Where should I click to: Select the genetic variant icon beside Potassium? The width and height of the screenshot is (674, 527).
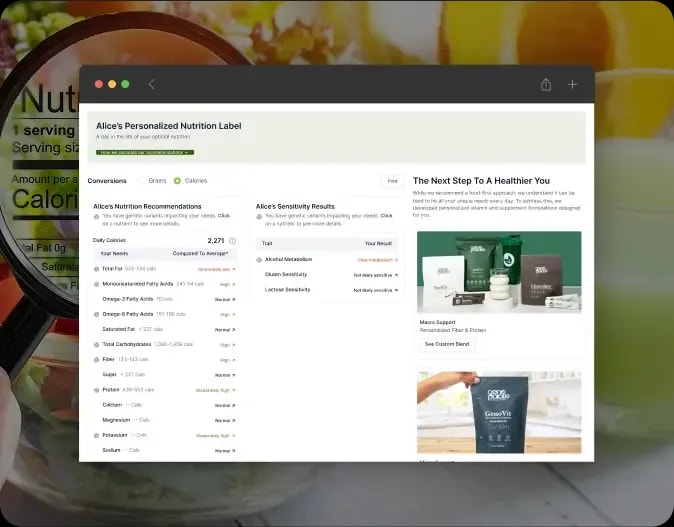(x=96, y=435)
